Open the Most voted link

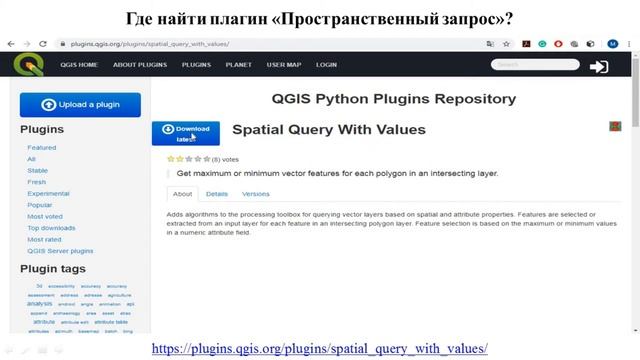pyautogui.click(x=45, y=216)
